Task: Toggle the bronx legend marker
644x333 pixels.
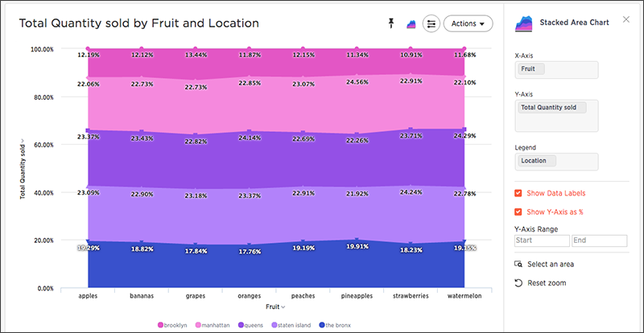Action: pos(321,325)
